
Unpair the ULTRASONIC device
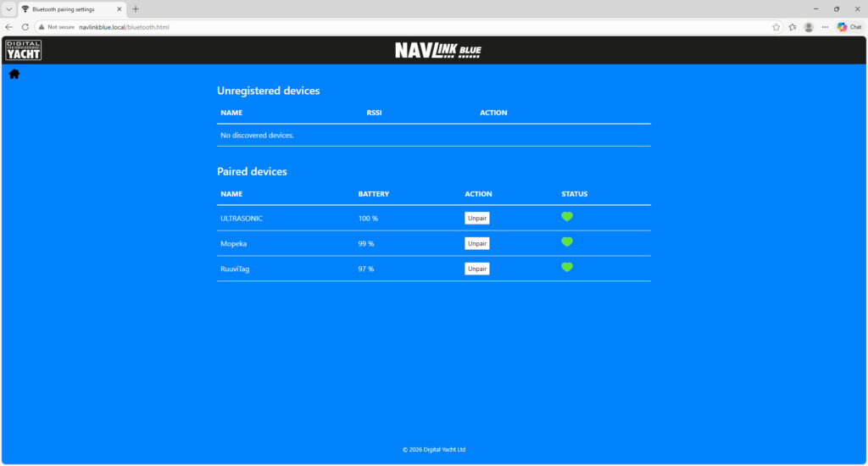477,218
